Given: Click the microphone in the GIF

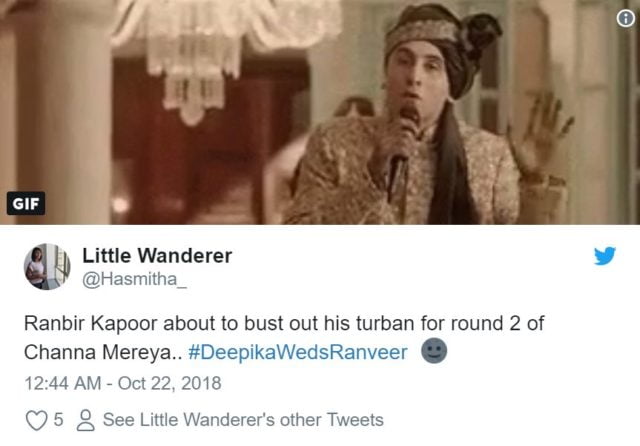Looking at the screenshot, I should tap(402, 153).
